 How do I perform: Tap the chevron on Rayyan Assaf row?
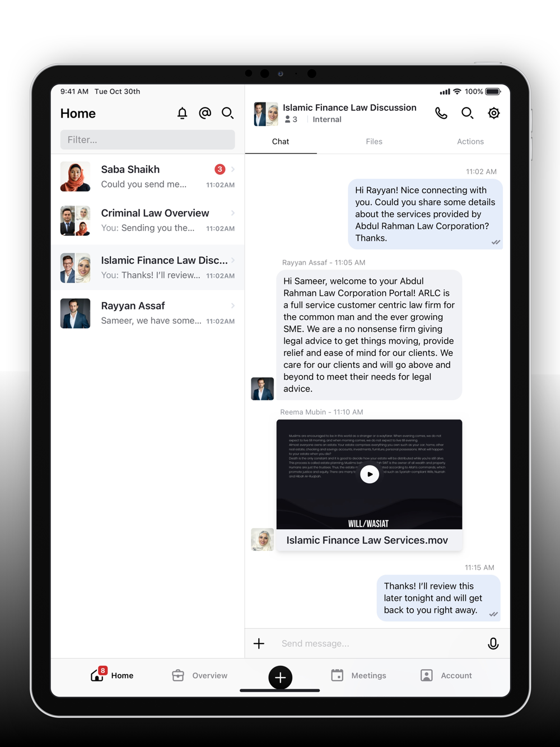coord(233,306)
